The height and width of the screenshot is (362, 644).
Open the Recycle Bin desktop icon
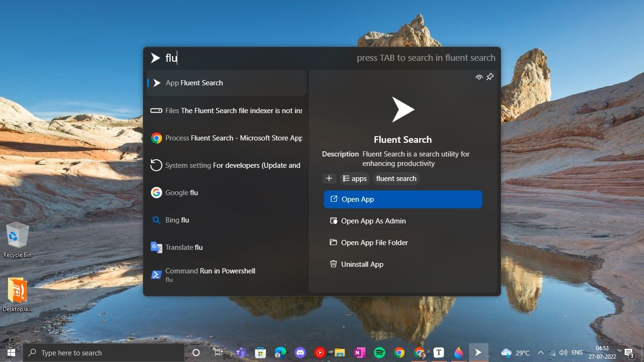17,240
